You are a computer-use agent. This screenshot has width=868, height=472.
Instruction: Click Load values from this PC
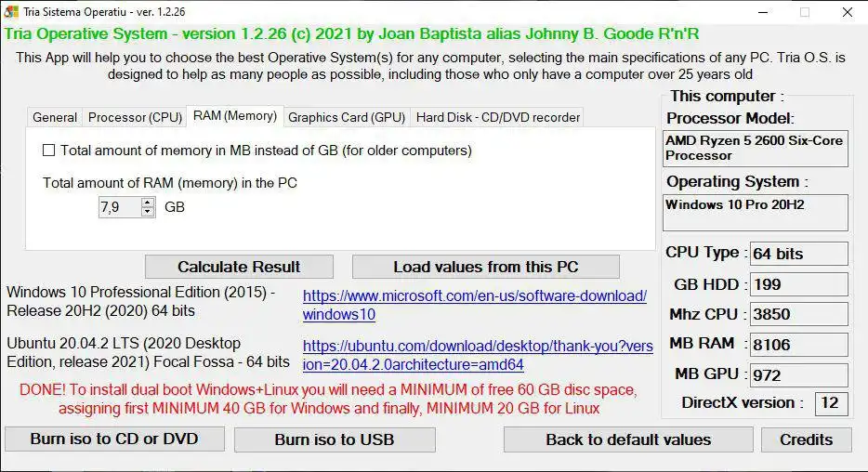click(x=485, y=267)
